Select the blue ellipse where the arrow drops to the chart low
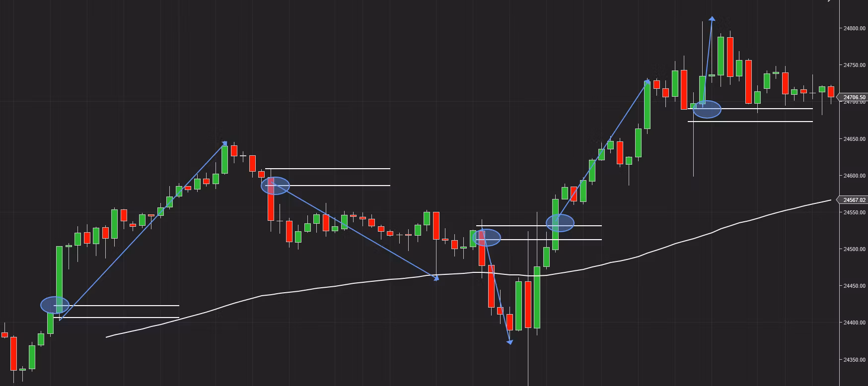This screenshot has height=386, width=868. coord(487,238)
